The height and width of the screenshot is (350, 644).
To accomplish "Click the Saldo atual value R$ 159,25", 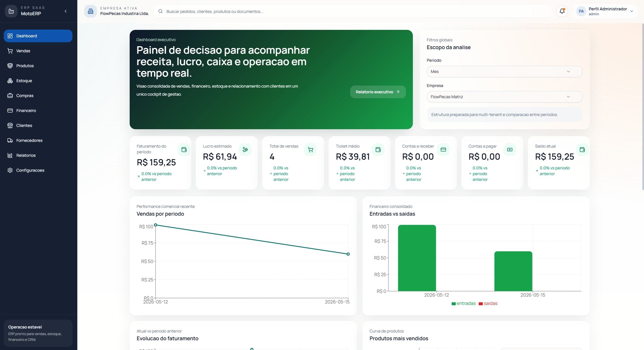I will click(x=555, y=157).
